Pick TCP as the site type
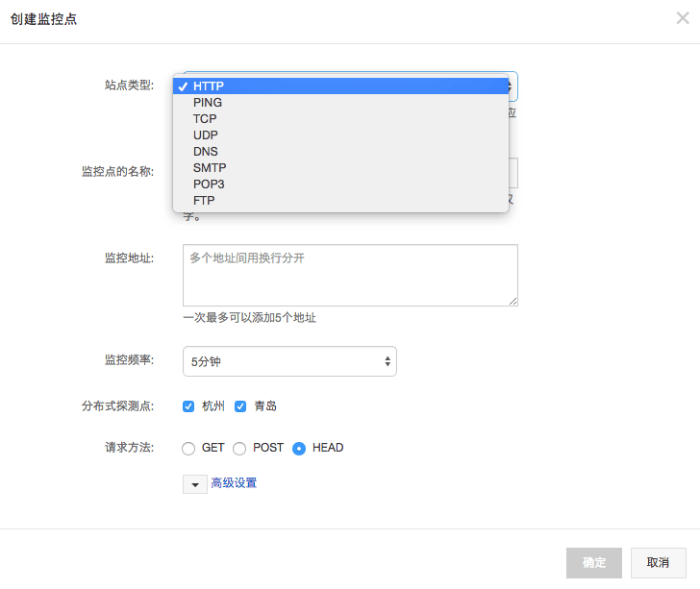This screenshot has height=589, width=700. coord(205,119)
